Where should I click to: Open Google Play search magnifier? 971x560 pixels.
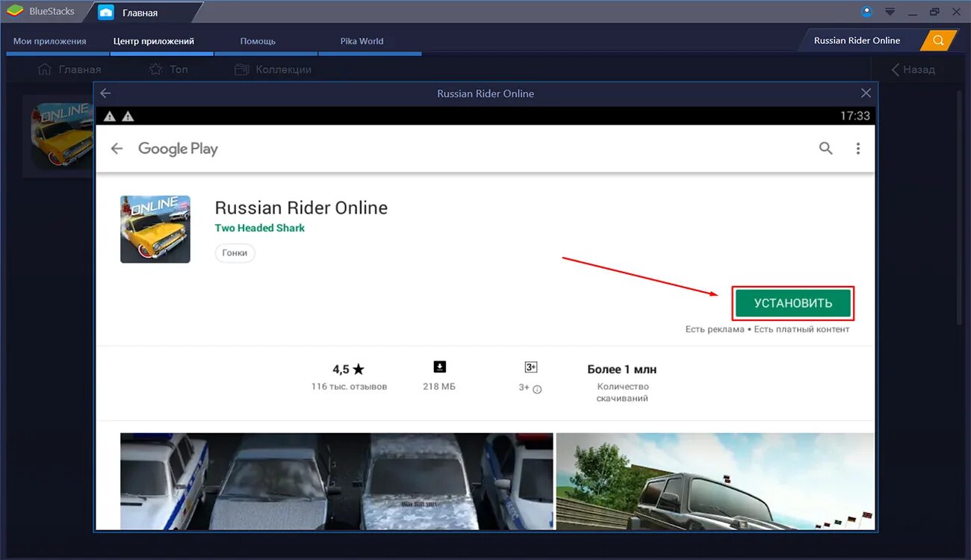tap(825, 149)
